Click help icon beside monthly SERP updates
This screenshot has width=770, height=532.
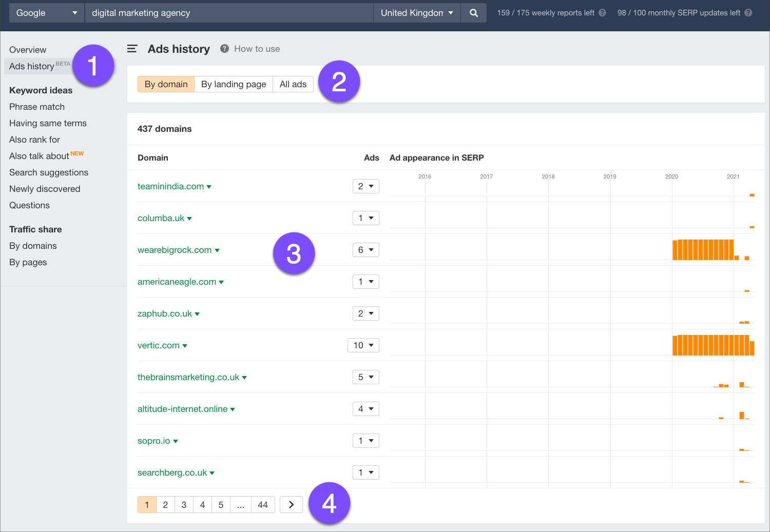pyautogui.click(x=748, y=13)
